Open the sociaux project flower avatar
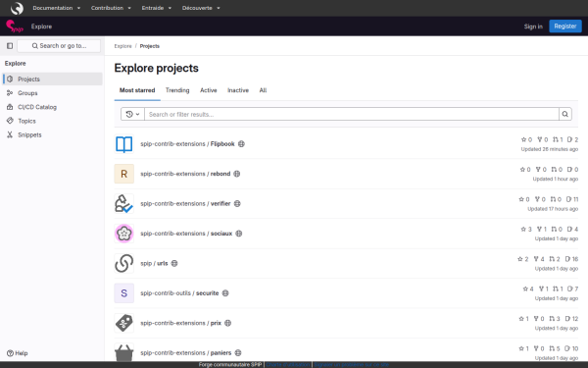Image resolution: width=588 pixels, height=368 pixels. point(124,234)
